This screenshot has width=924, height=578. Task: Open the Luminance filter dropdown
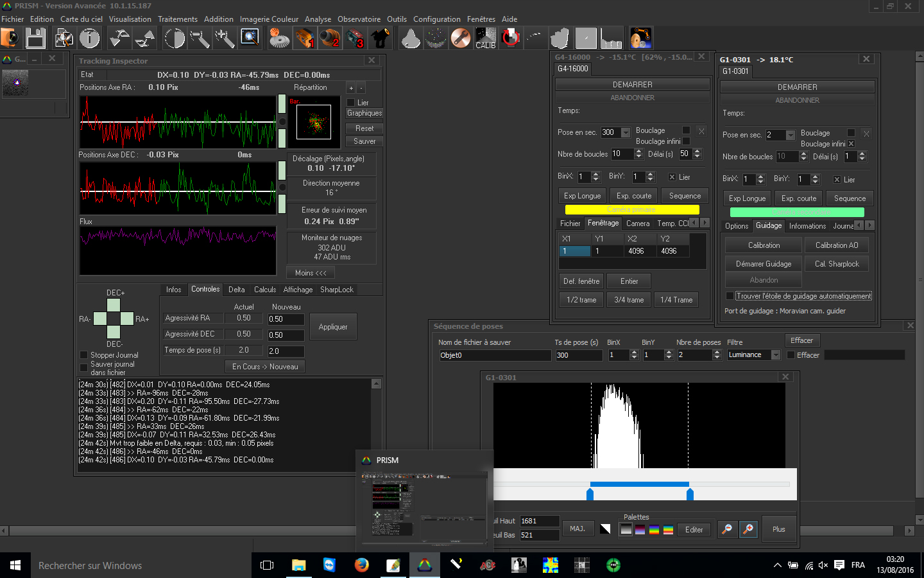click(x=776, y=355)
